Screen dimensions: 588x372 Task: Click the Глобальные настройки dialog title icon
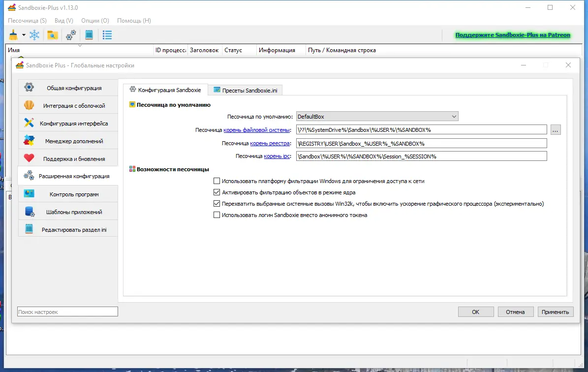click(20, 65)
